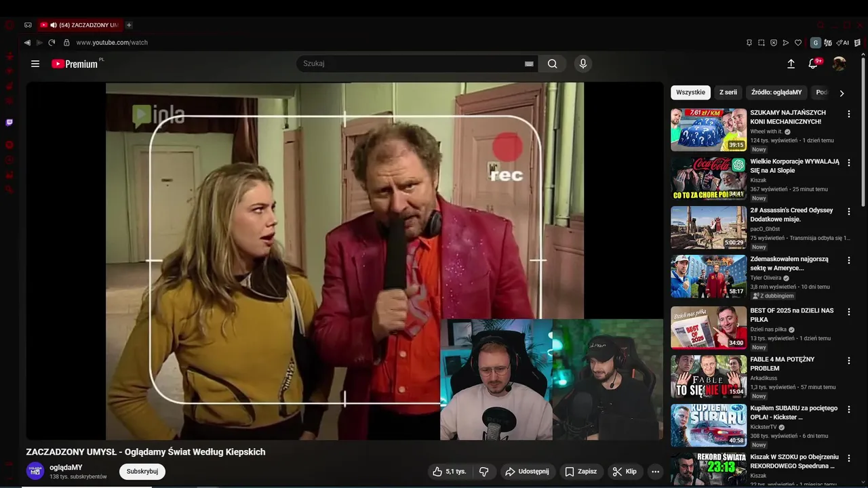Dislike the video with thumbs down
Screen dimensions: 868x488
tap(484, 471)
